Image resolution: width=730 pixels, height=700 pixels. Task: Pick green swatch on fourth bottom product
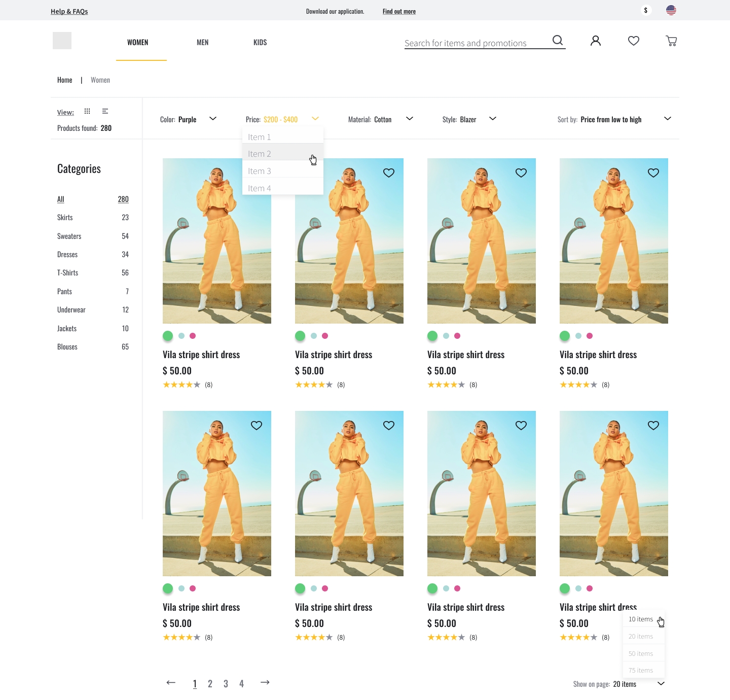[565, 588]
